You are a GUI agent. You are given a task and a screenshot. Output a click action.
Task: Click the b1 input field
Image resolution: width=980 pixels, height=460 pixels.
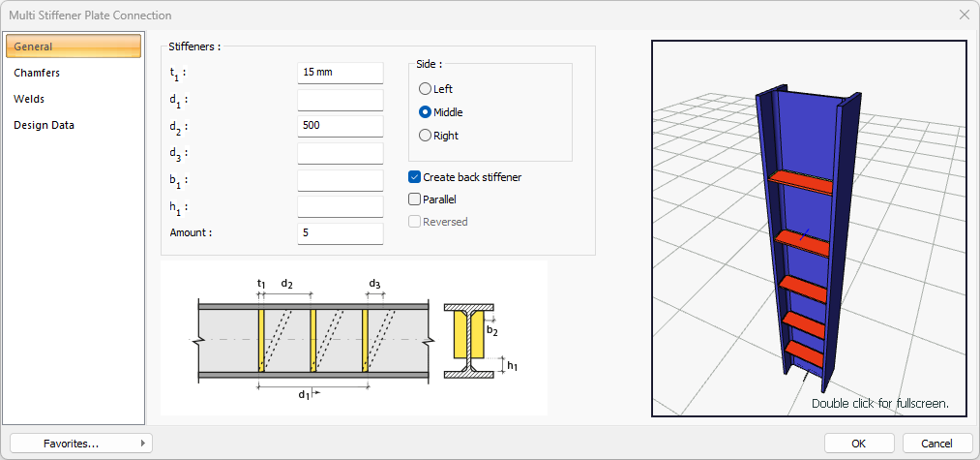[x=341, y=180]
